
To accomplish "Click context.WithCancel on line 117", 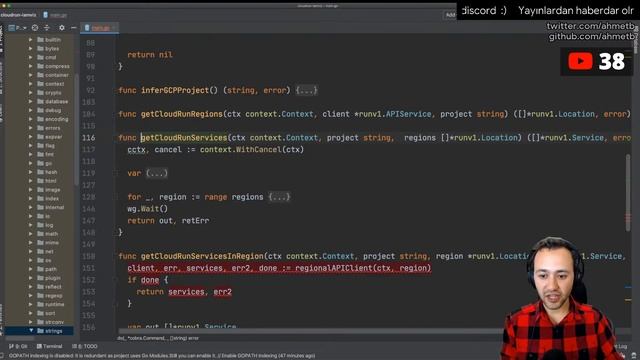I will pos(240,149).
